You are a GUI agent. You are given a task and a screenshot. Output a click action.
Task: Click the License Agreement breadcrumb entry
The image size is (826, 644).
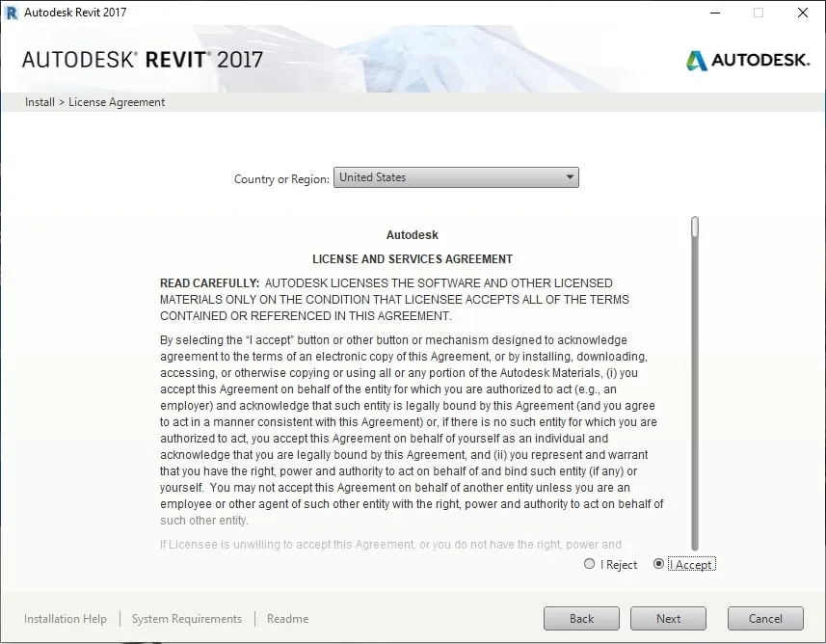tap(116, 101)
